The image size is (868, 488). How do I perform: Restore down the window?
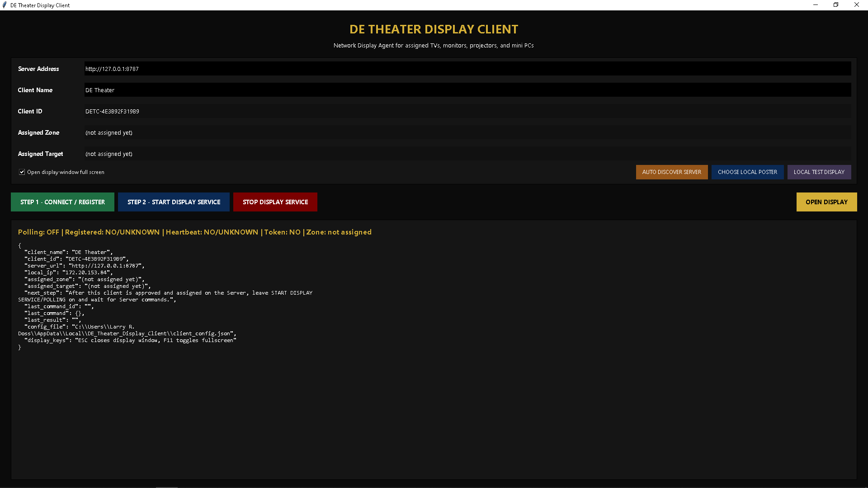pos(836,5)
